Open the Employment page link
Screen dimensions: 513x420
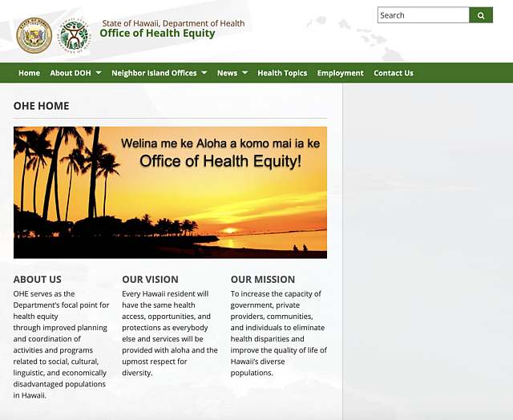point(340,73)
